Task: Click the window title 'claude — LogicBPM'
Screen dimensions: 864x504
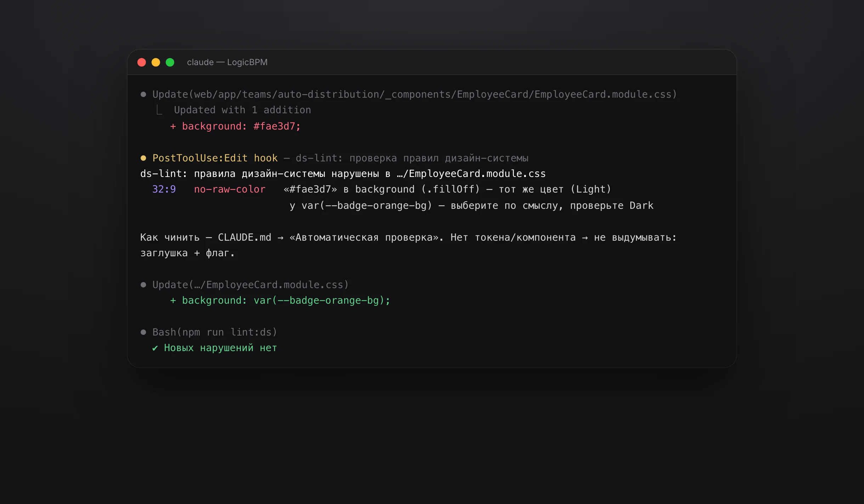Action: tap(227, 62)
